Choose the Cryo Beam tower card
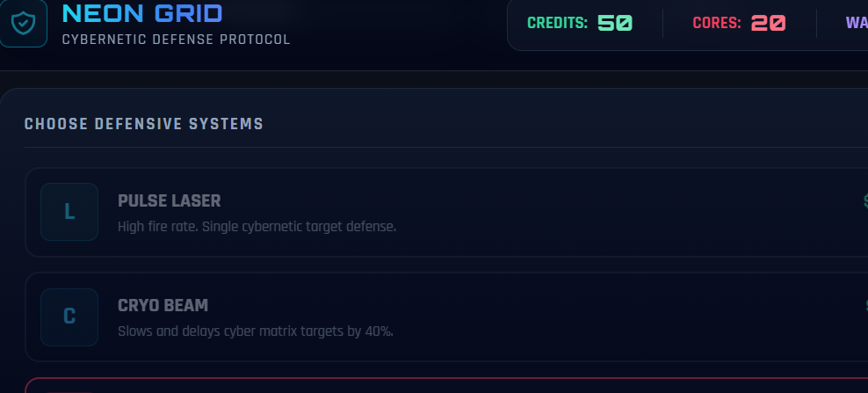 pyautogui.click(x=446, y=317)
